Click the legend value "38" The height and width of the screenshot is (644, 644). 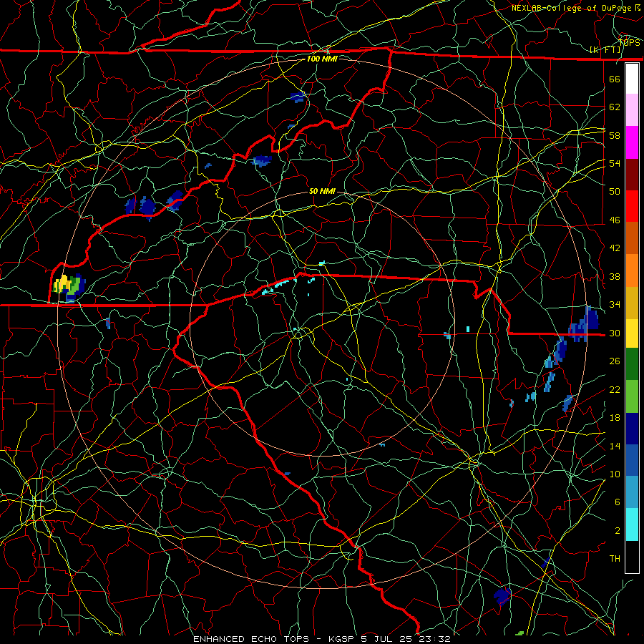615,276
